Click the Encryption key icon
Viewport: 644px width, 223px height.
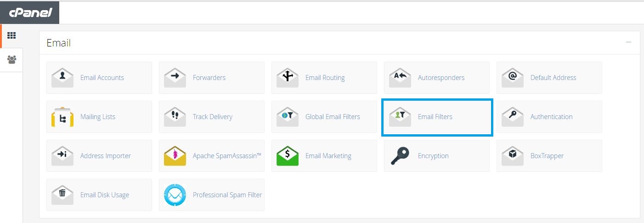pyautogui.click(x=399, y=156)
